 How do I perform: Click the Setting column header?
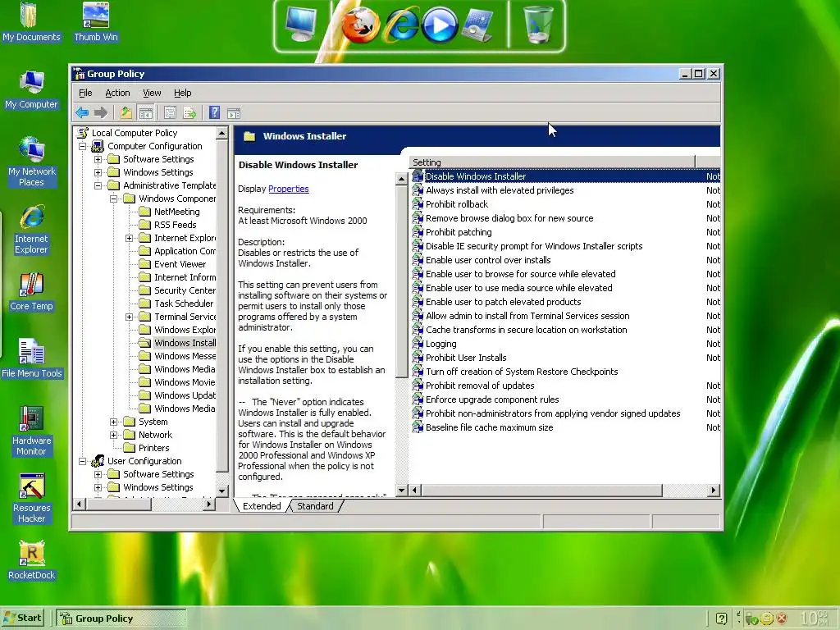tap(552, 162)
